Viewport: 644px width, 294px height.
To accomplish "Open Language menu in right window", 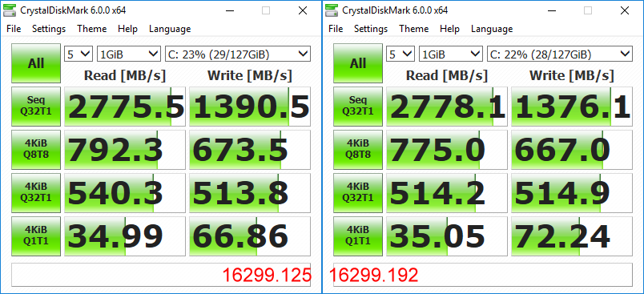I will 492,29.
